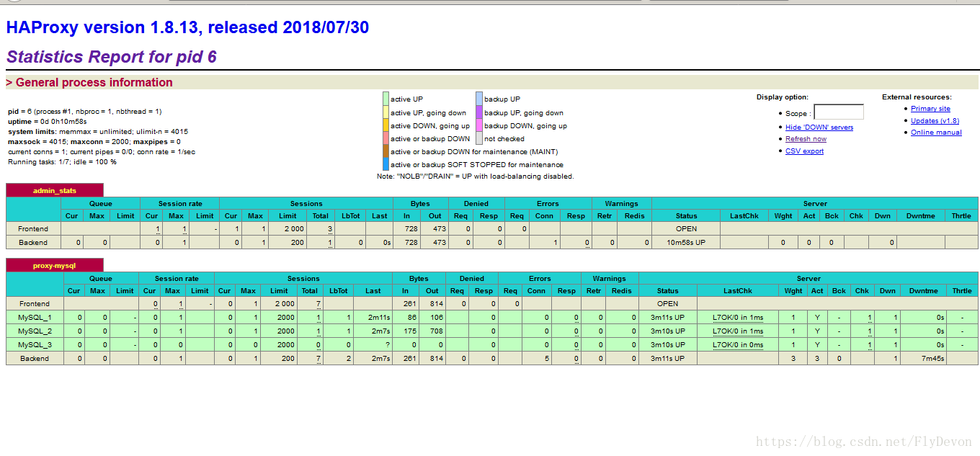Click MySQL_2 '3m10s UP' status cell
This screenshot has height=456, width=980.
[667, 331]
